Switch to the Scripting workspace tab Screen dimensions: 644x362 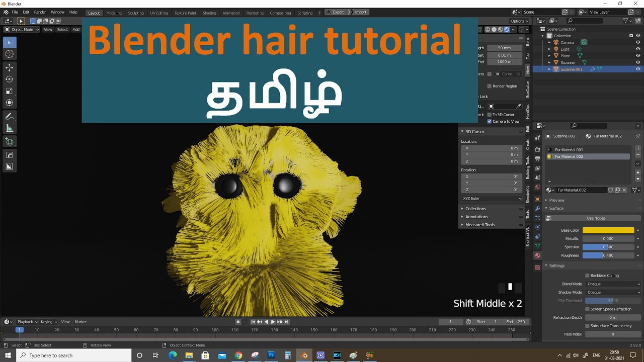(x=305, y=13)
